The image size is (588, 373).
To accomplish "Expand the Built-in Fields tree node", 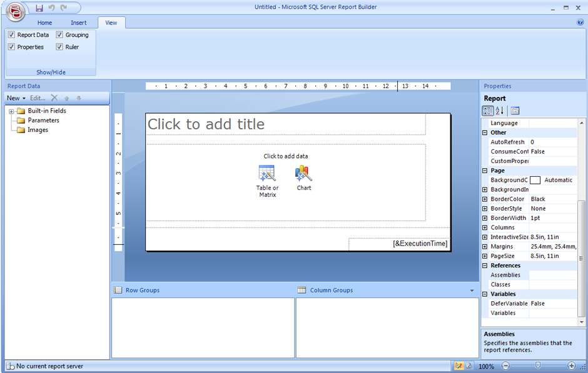I will click(x=13, y=111).
